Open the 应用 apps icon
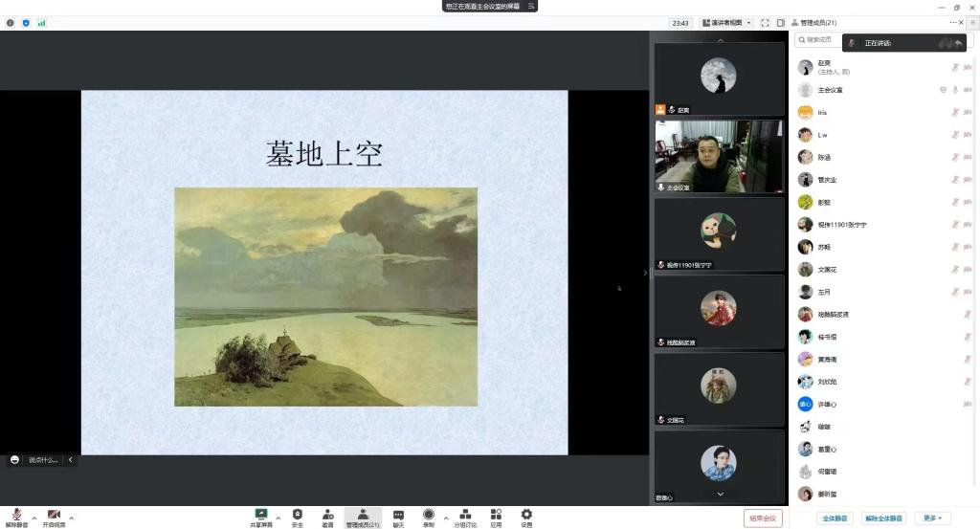This screenshot has height=529, width=980. (496, 517)
